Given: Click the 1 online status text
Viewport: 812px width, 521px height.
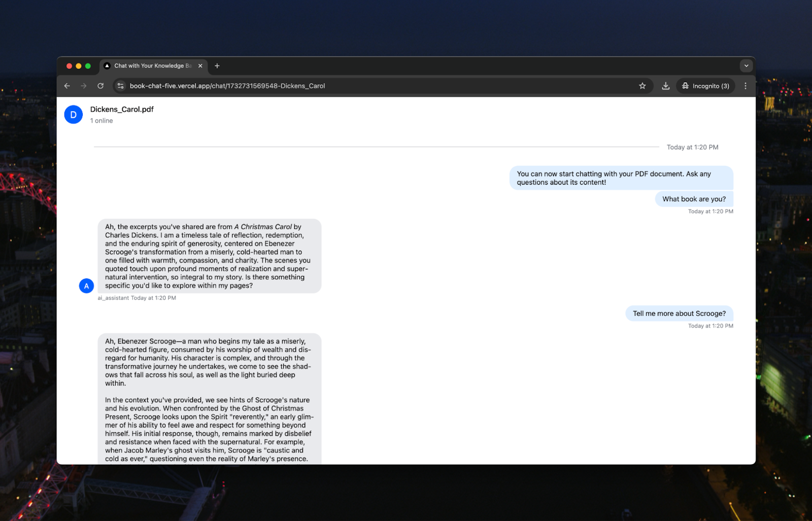Looking at the screenshot, I should pyautogui.click(x=101, y=121).
